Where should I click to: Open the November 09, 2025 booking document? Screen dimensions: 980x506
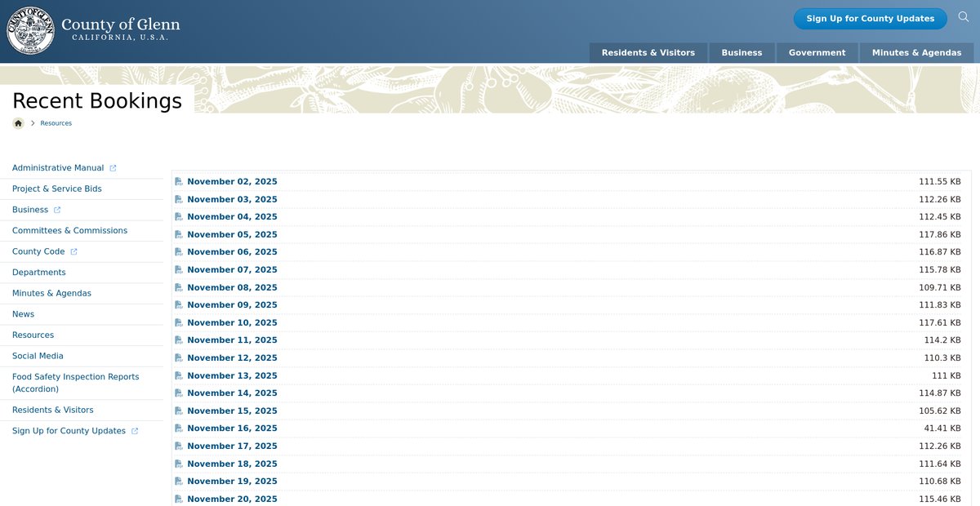232,305
